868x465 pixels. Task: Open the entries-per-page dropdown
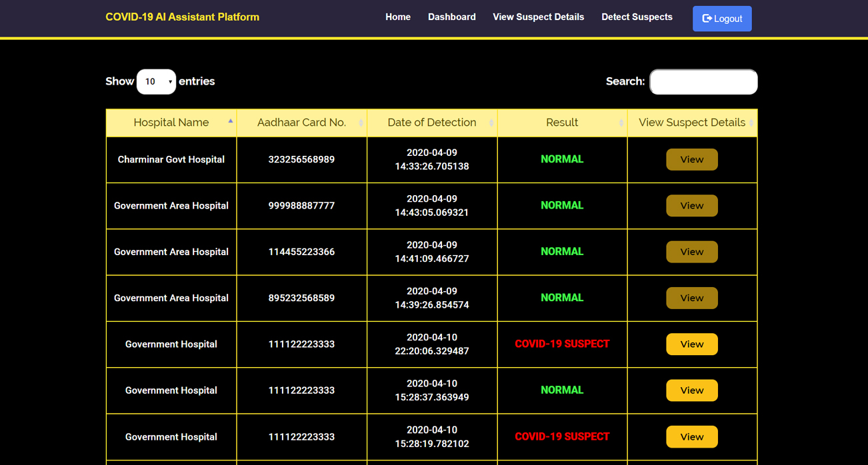click(x=156, y=82)
